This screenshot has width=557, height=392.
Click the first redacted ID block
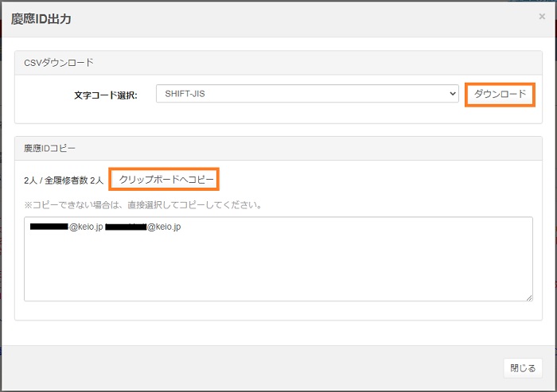49,227
